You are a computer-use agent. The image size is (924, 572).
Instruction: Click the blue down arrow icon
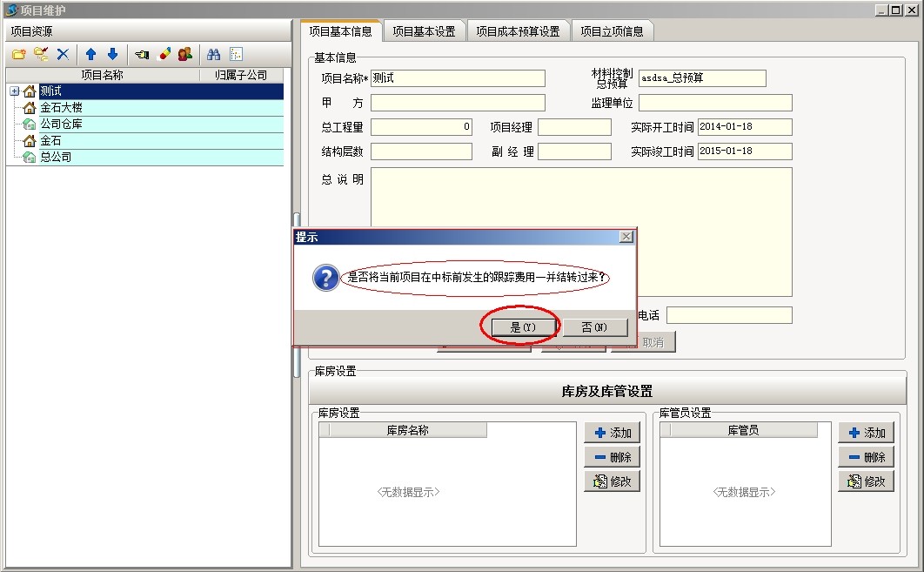(112, 54)
